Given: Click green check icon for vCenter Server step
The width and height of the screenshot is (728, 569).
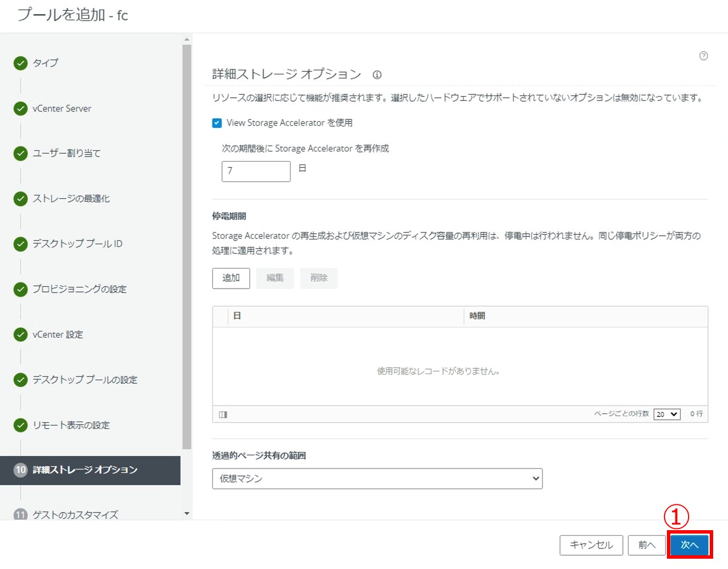Looking at the screenshot, I should coord(21,109).
